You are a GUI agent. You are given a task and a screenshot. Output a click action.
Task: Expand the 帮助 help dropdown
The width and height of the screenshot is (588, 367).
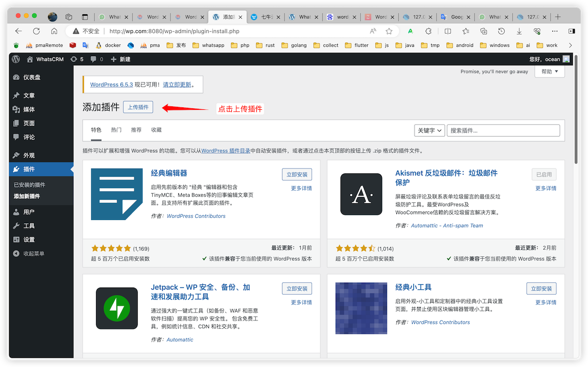click(550, 72)
